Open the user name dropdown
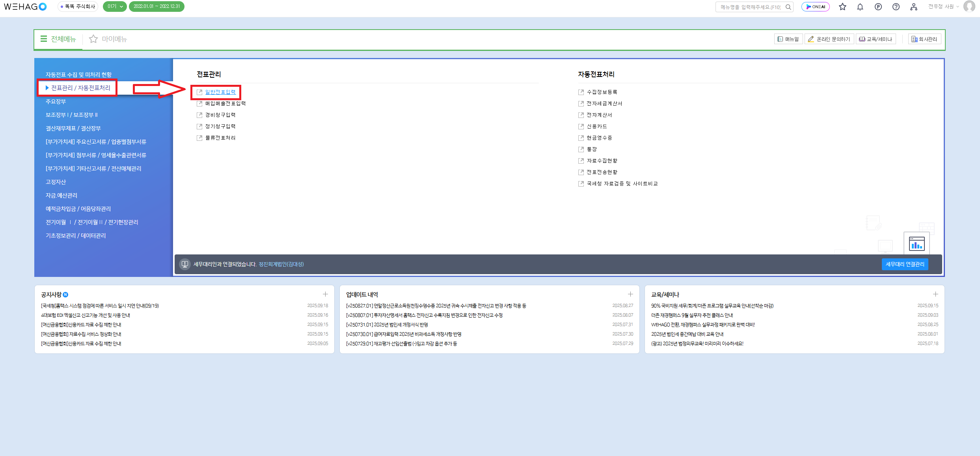Image resolution: width=980 pixels, height=456 pixels. [x=943, y=7]
